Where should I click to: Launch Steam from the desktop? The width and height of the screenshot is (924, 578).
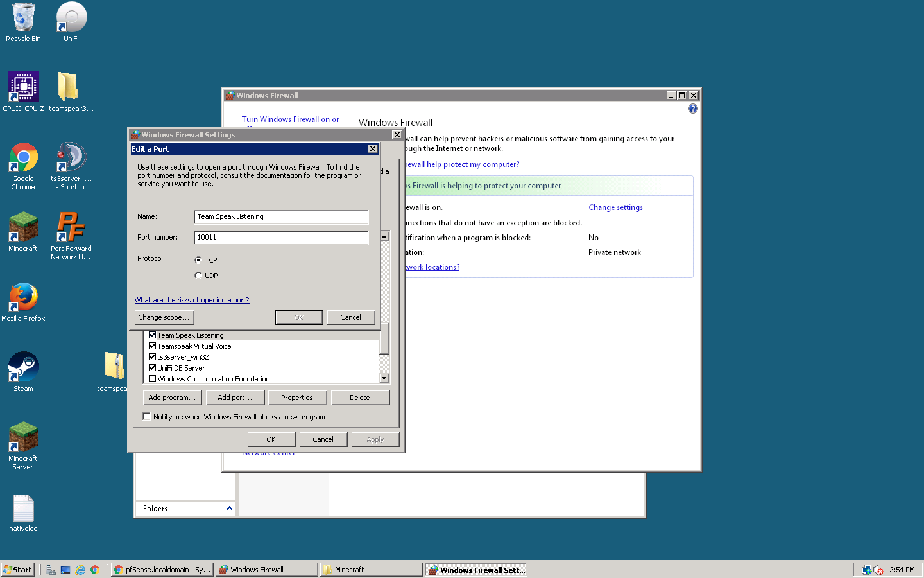(x=23, y=369)
